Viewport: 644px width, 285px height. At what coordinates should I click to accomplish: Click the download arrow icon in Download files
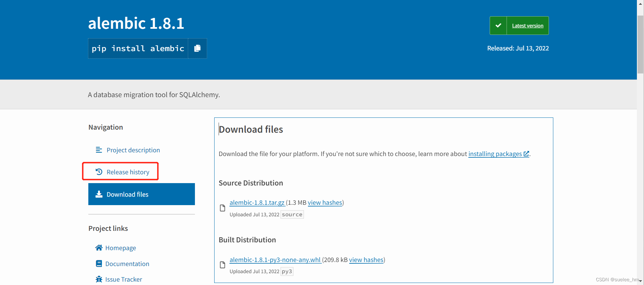coord(99,194)
